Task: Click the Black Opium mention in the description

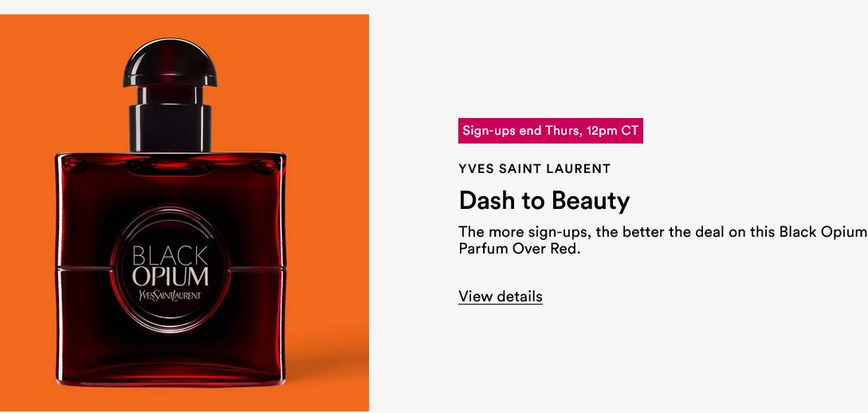Action: tap(823, 231)
